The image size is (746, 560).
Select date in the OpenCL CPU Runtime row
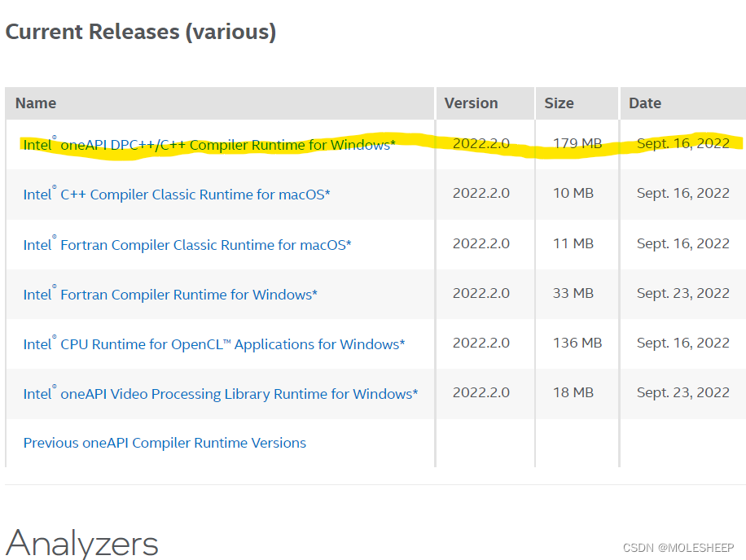click(682, 343)
